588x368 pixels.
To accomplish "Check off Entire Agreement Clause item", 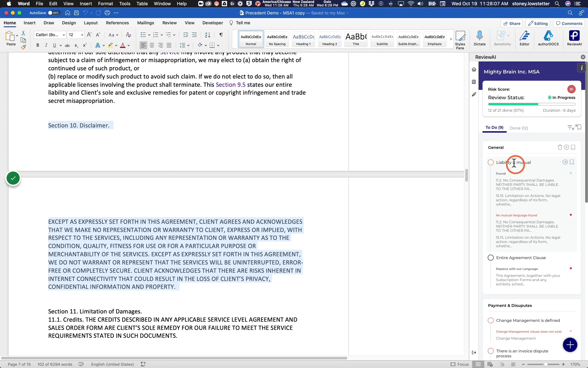I will [x=491, y=258].
